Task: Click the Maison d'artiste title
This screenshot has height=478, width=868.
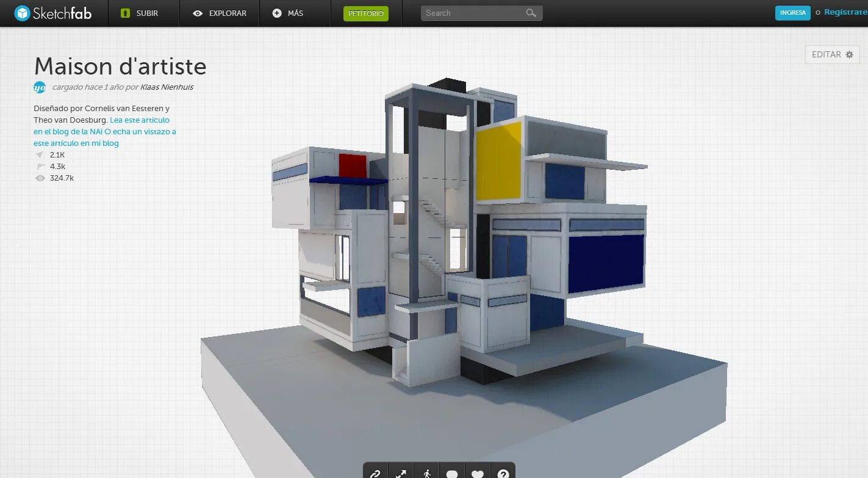Action: pos(120,66)
